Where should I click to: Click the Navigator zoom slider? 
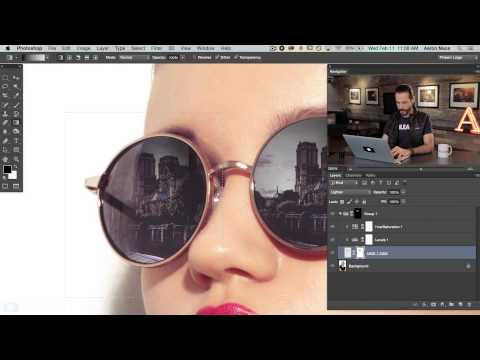pos(421,169)
